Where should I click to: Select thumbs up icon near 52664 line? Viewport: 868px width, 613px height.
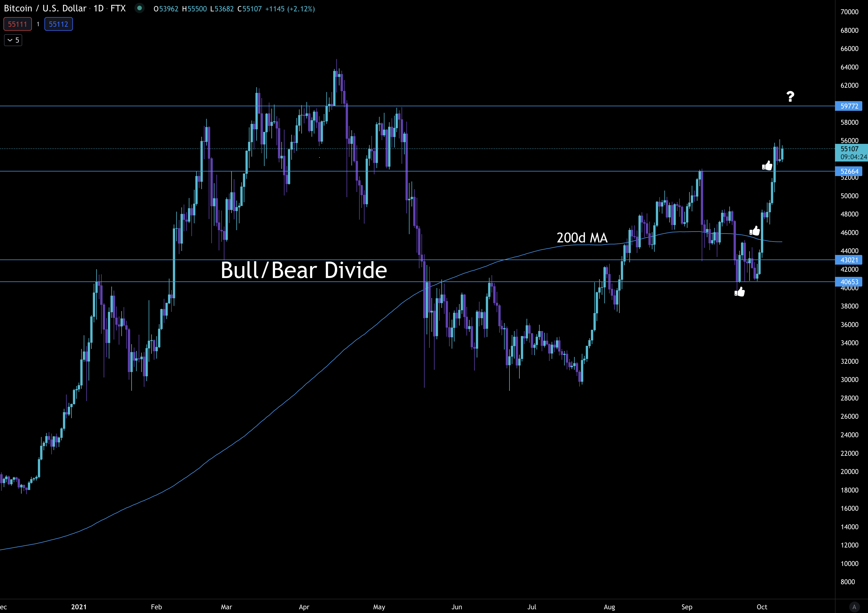click(x=767, y=165)
